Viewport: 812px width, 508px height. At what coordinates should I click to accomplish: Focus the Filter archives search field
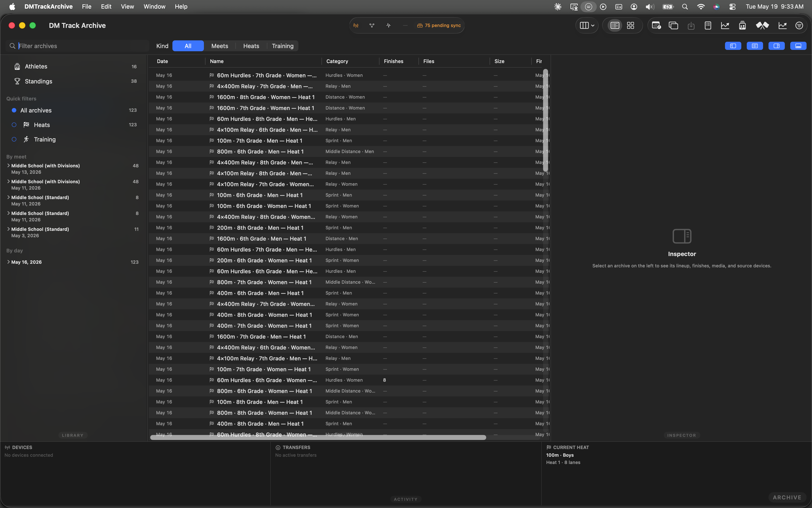pyautogui.click(x=77, y=46)
